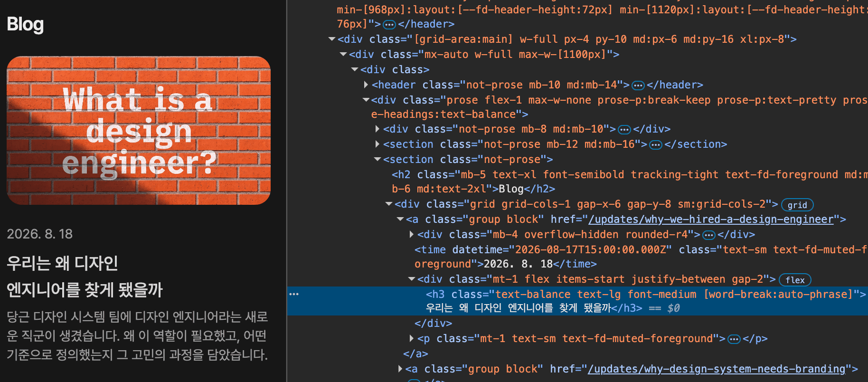The height and width of the screenshot is (382, 868).
Task: Click the closing </a> tag row
Action: (415, 353)
